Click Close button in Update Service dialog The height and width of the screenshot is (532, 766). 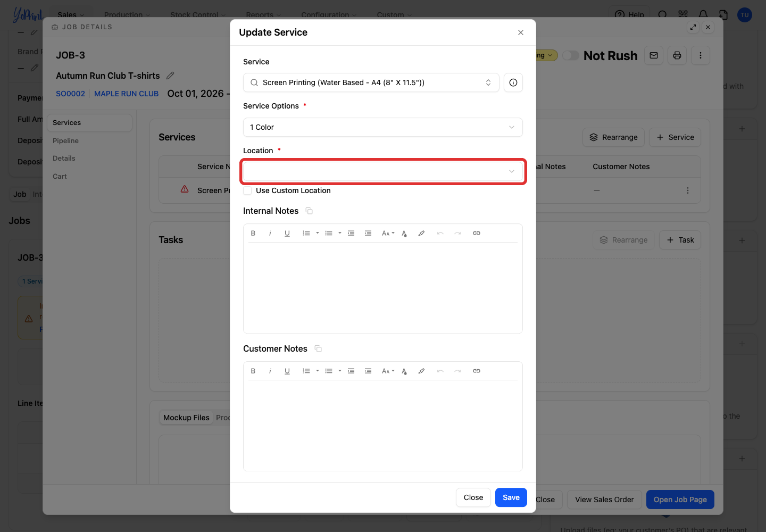pos(473,497)
